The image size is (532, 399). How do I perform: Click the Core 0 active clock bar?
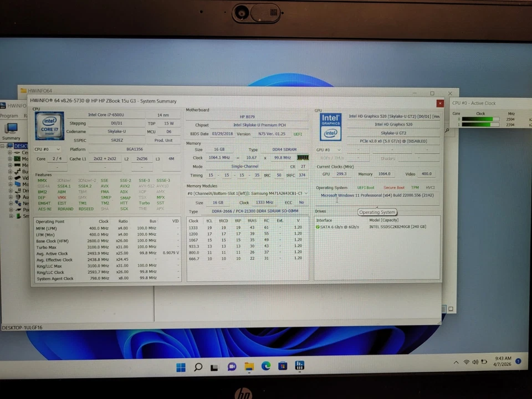(x=480, y=119)
